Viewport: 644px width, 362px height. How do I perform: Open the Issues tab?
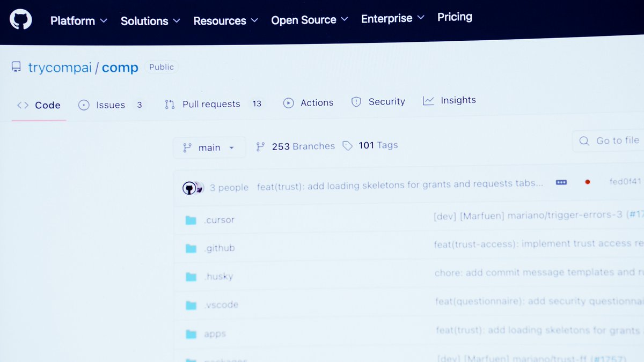click(112, 105)
